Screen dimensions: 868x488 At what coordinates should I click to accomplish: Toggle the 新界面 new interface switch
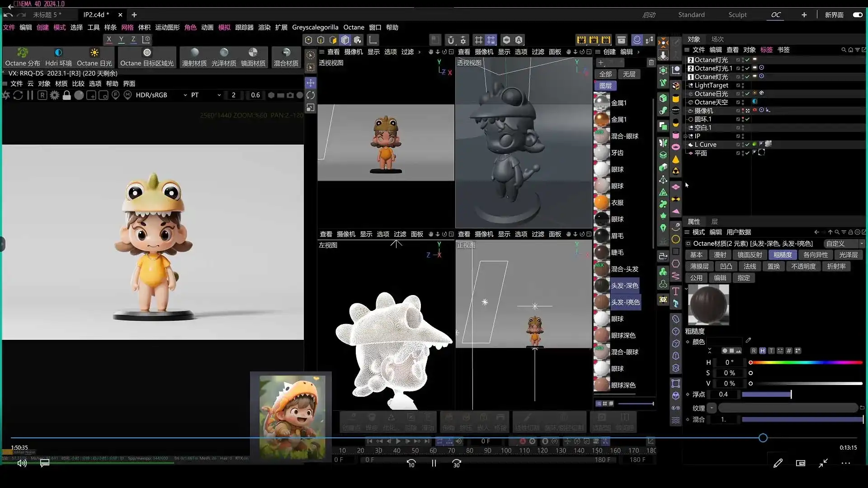pyautogui.click(x=857, y=15)
